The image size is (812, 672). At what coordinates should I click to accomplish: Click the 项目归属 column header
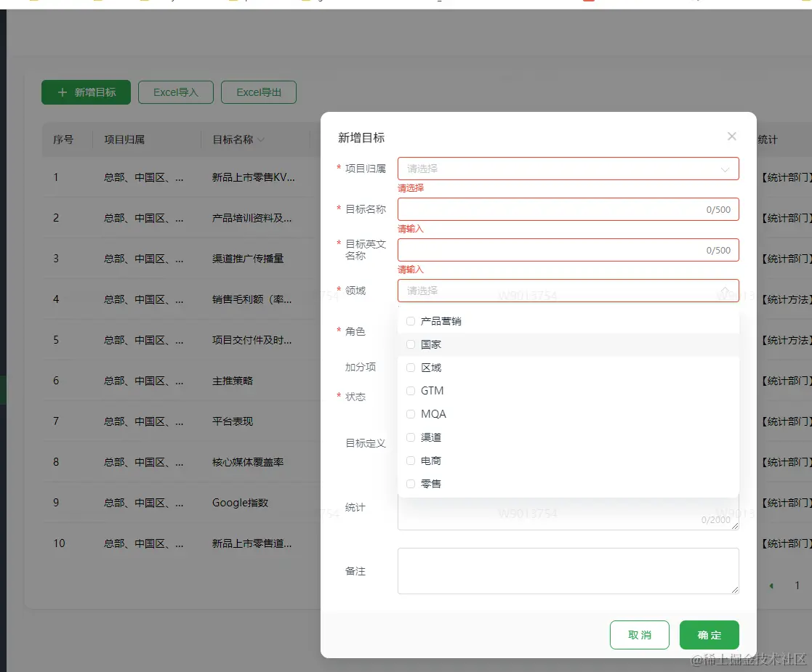tap(124, 139)
